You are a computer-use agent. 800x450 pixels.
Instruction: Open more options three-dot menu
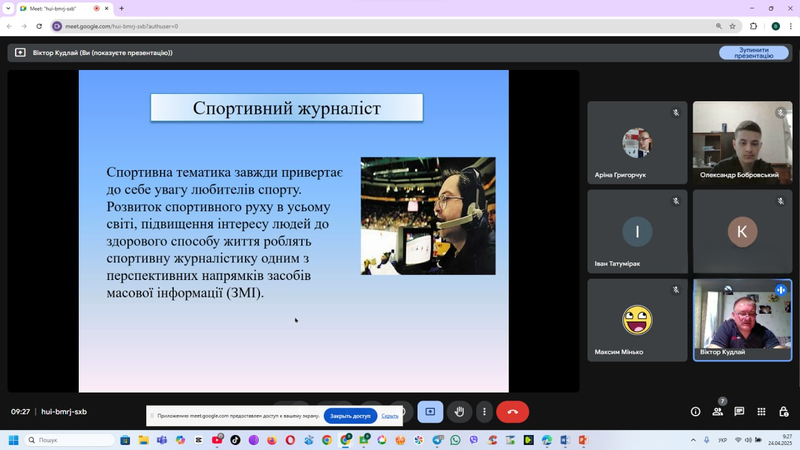tap(484, 412)
